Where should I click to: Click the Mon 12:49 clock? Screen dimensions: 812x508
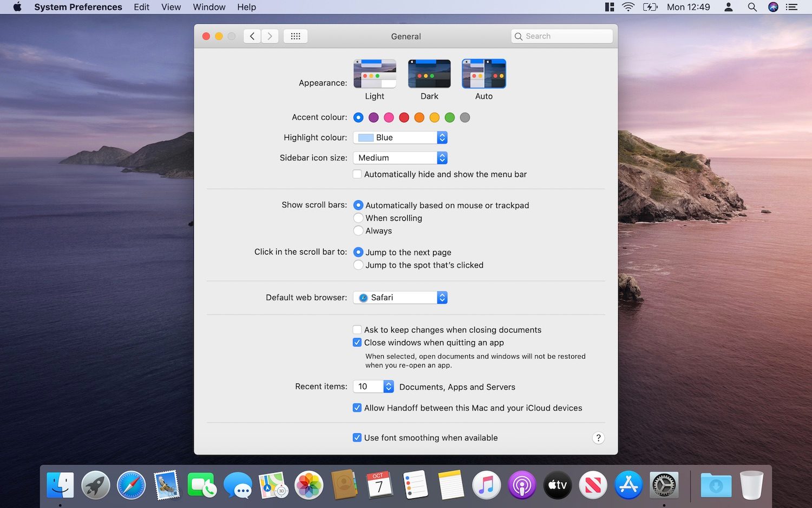click(x=688, y=7)
